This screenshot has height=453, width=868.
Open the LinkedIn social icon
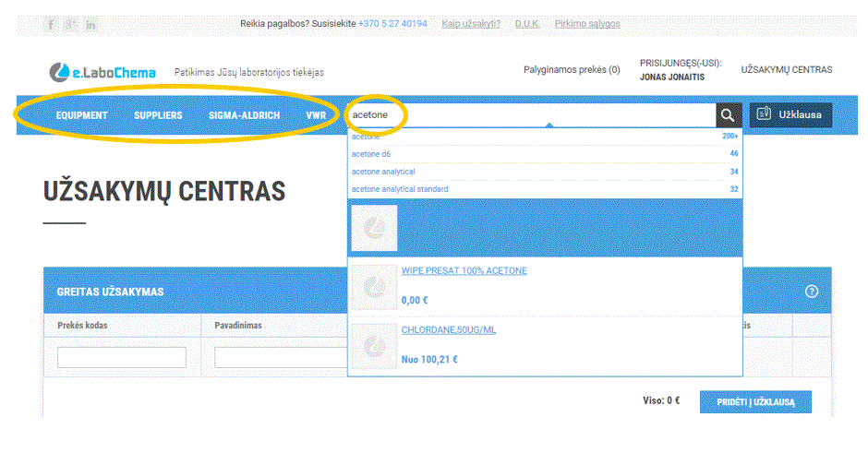90,24
